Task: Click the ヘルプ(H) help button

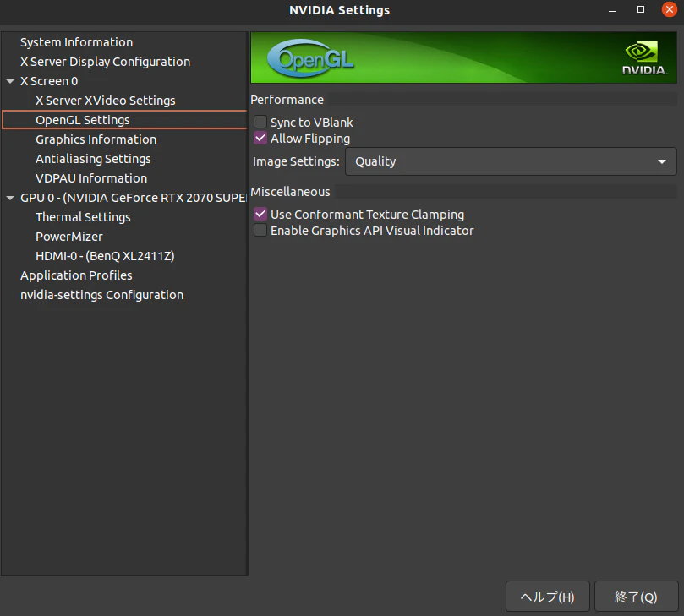Action: 548,597
